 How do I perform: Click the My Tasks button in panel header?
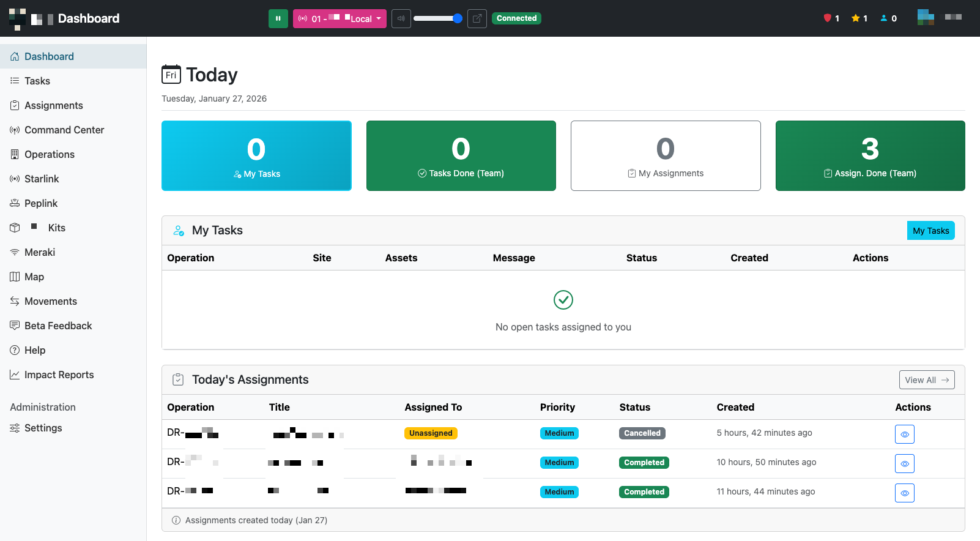(930, 231)
